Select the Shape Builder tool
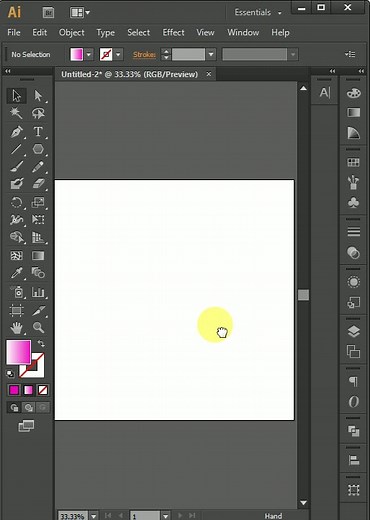The width and height of the screenshot is (370, 520). [x=16, y=237]
